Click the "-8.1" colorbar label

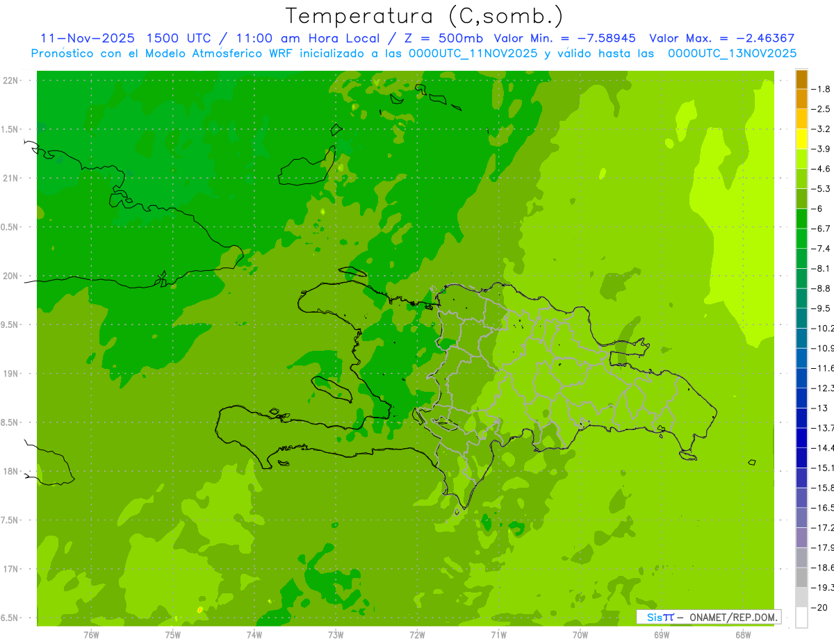click(x=822, y=269)
